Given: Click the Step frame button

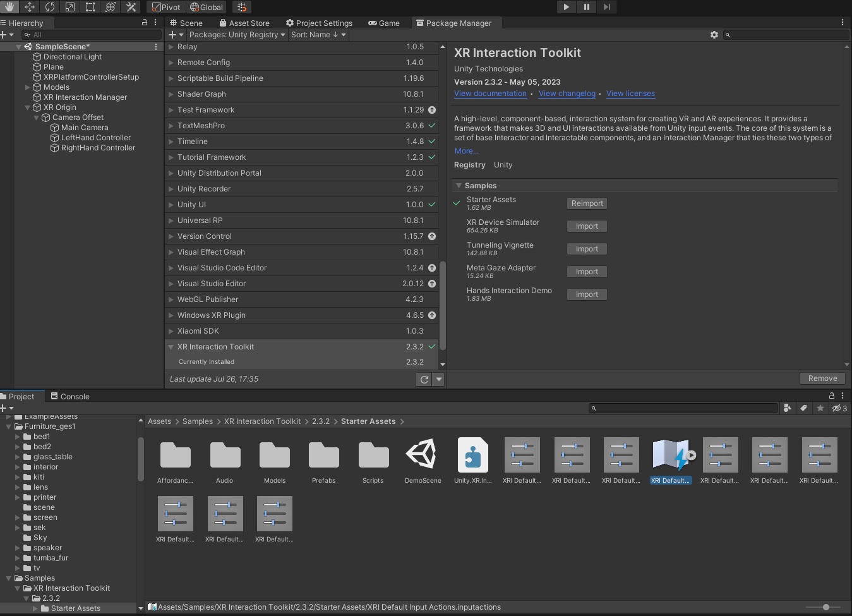Looking at the screenshot, I should (607, 7).
